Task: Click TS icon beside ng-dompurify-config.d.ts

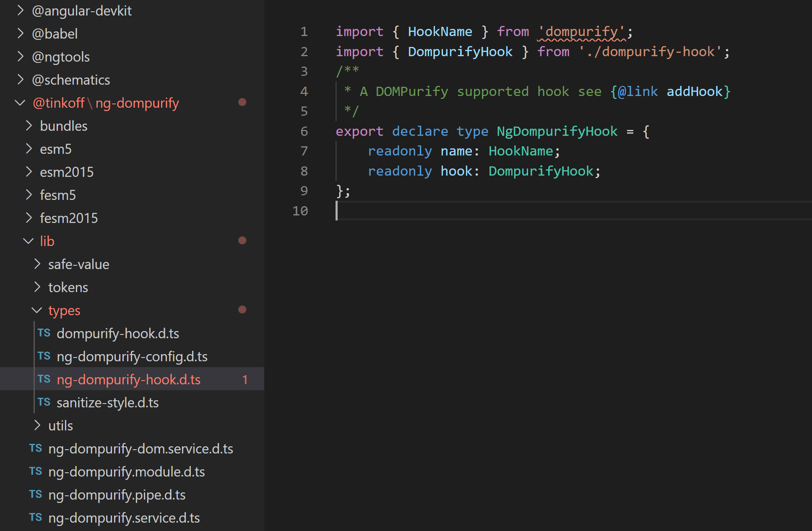Action: [44, 356]
